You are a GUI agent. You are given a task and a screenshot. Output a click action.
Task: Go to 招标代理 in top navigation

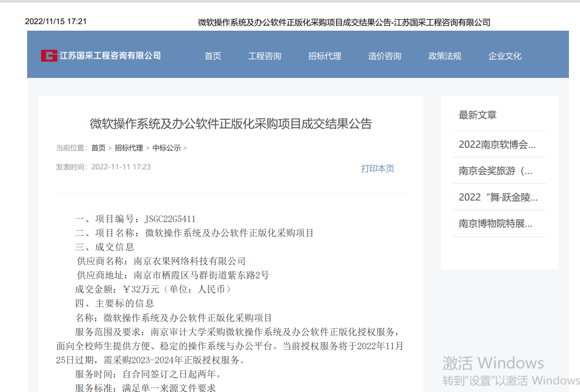pyautogui.click(x=325, y=56)
